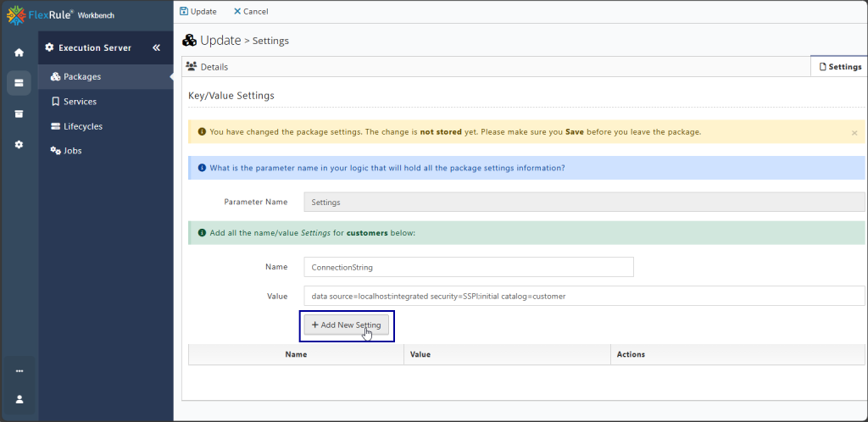Switch to the Details tab
The image size is (868, 422).
(x=207, y=67)
